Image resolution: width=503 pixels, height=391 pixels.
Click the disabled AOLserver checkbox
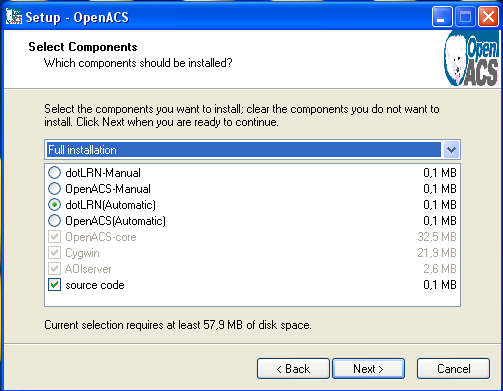(x=54, y=269)
